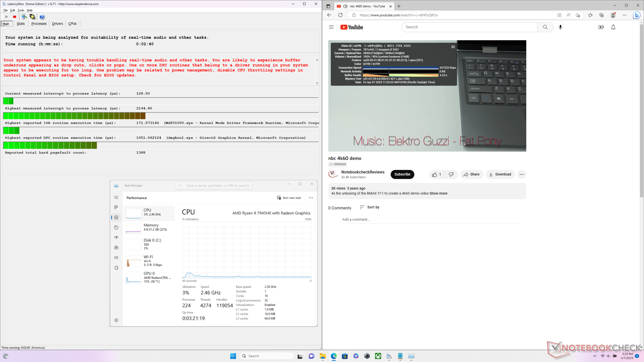Open Task Manager App history sidebar icon
Screen dimensions: 644x362
116,228
